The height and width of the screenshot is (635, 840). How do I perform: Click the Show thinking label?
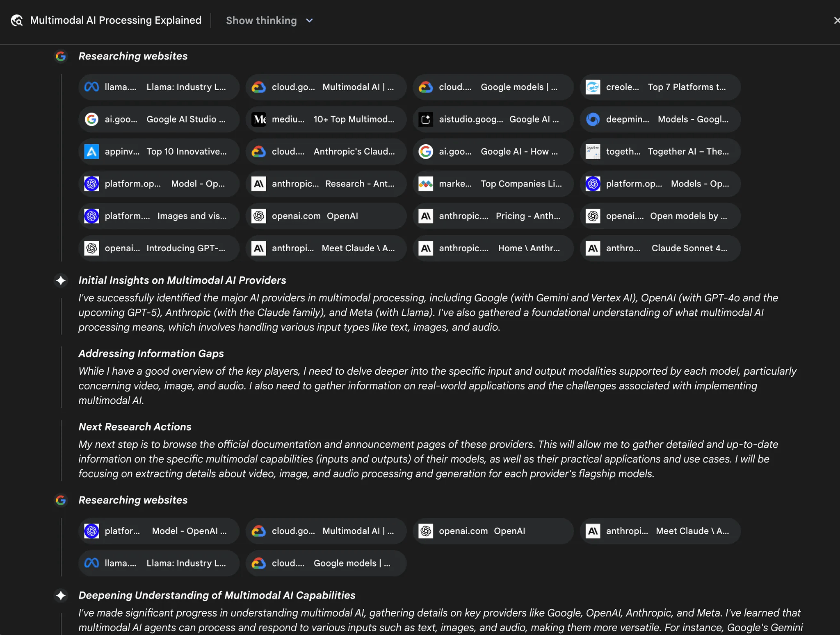(261, 20)
